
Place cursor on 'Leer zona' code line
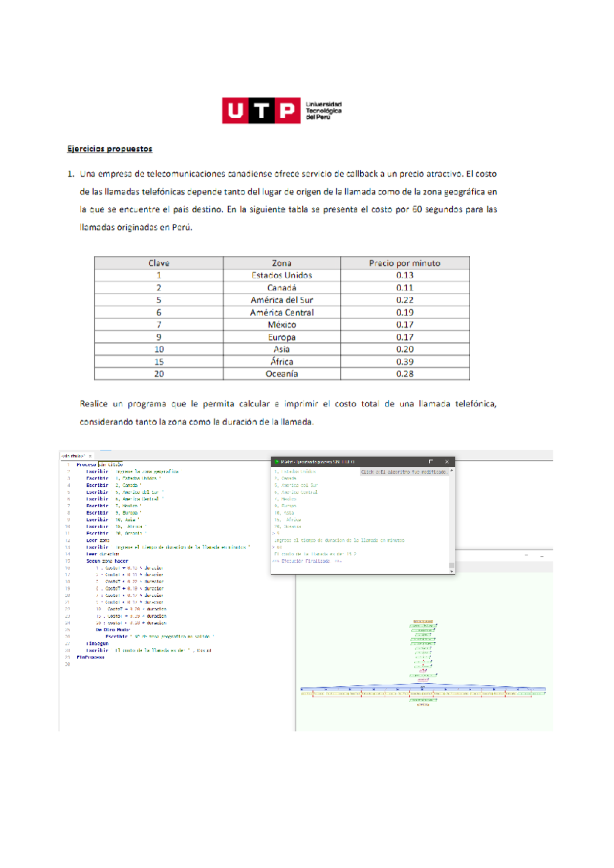coord(97,540)
